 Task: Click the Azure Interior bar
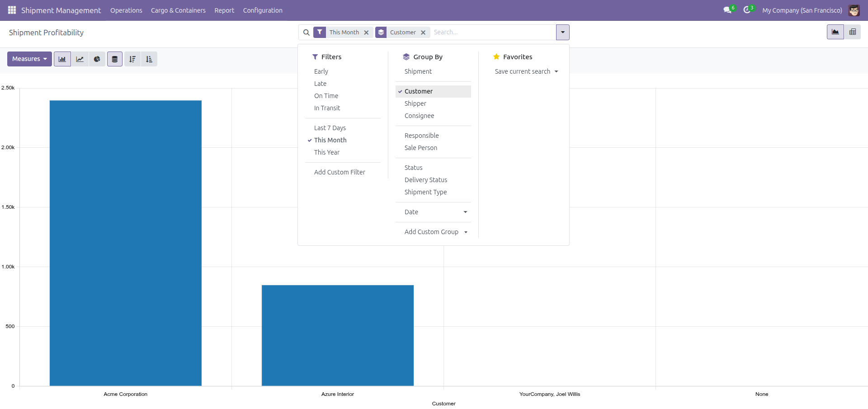pos(338,335)
